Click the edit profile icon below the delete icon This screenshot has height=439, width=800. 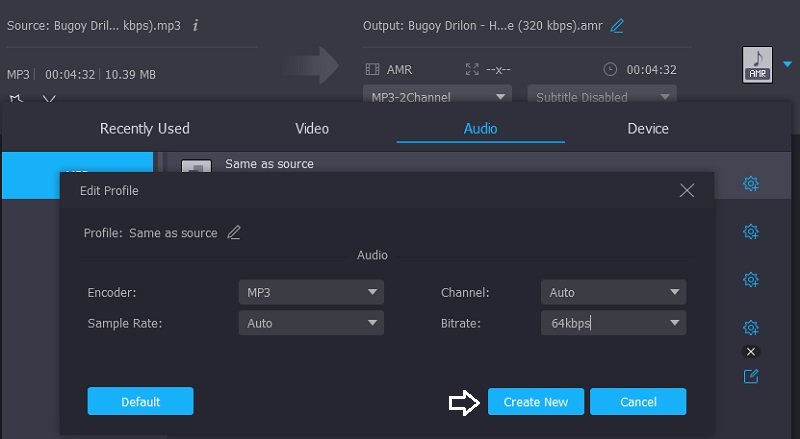[751, 377]
